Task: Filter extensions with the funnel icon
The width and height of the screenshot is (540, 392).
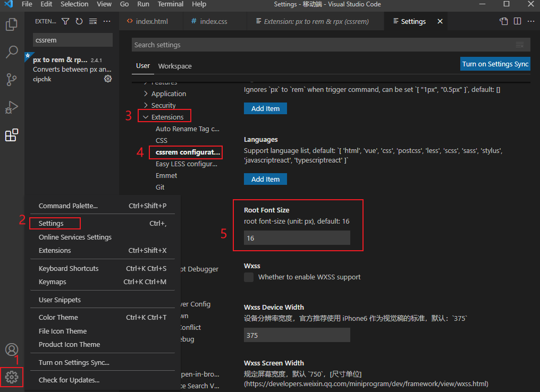Action: coord(65,21)
